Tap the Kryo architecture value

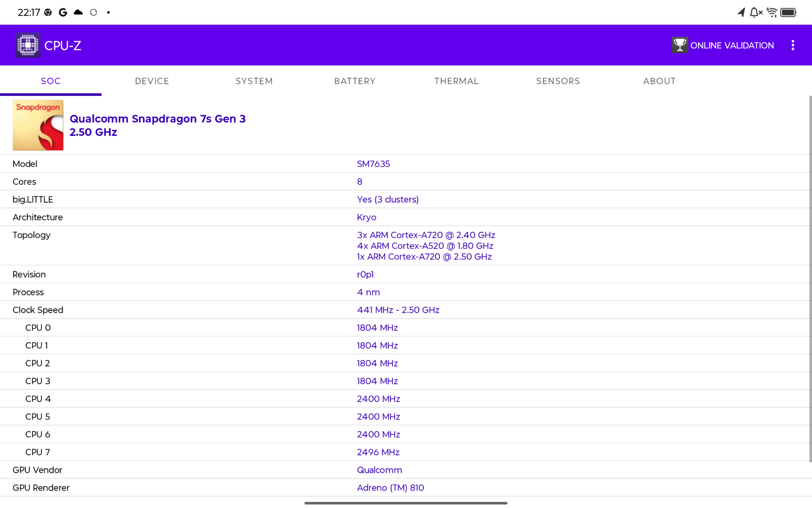point(367,217)
